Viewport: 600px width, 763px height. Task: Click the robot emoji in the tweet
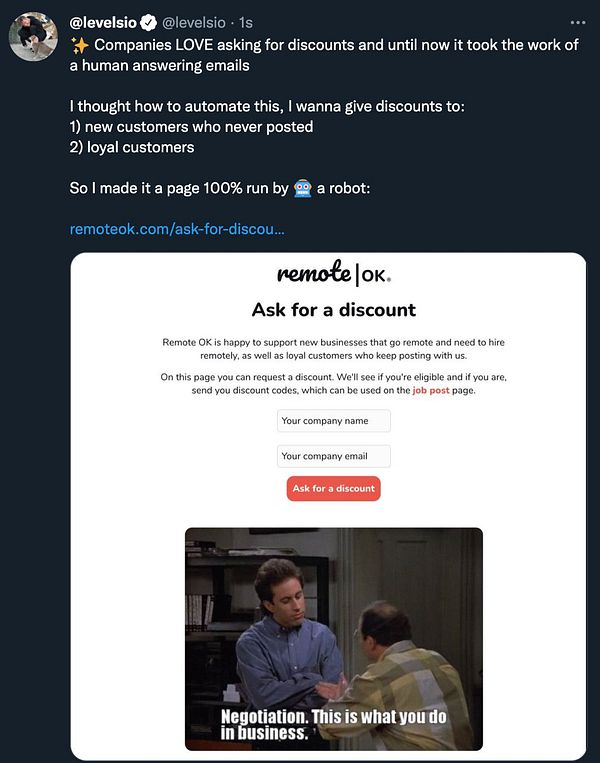(304, 187)
